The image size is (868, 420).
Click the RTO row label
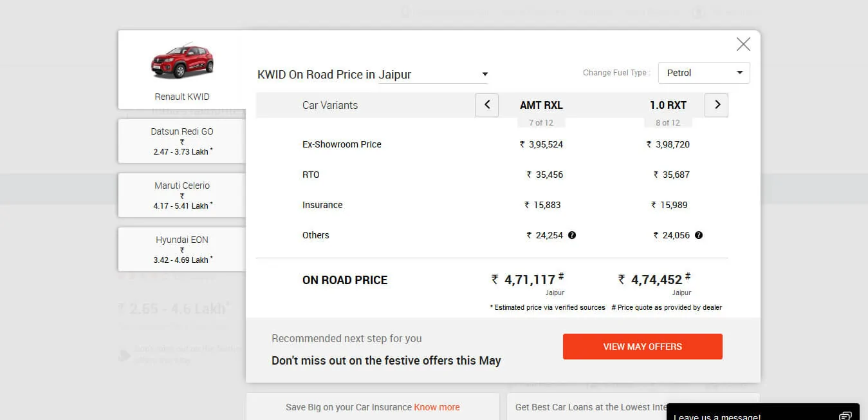(x=311, y=175)
